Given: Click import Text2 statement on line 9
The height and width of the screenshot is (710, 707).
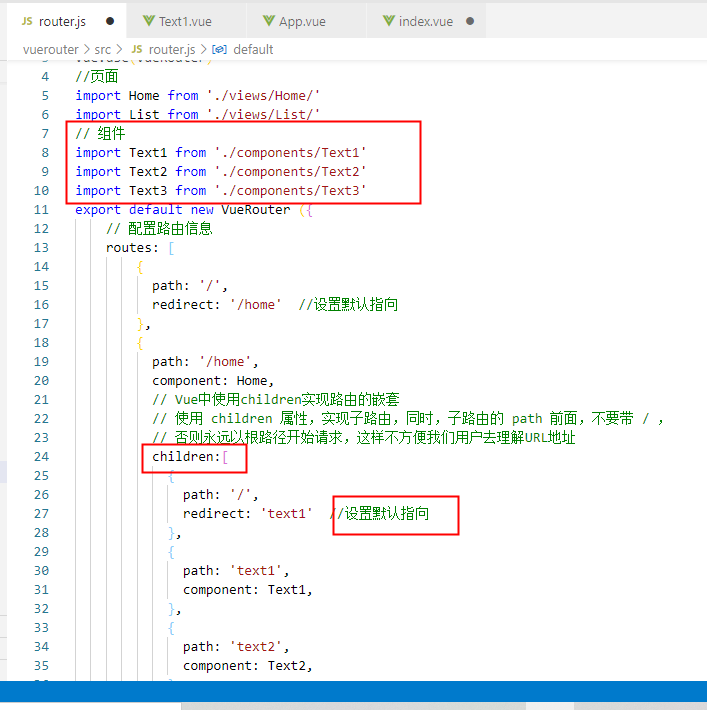Looking at the screenshot, I should tap(221, 172).
